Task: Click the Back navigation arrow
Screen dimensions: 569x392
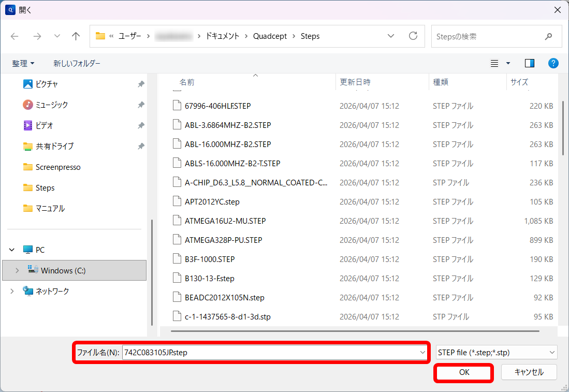Action: 14,36
